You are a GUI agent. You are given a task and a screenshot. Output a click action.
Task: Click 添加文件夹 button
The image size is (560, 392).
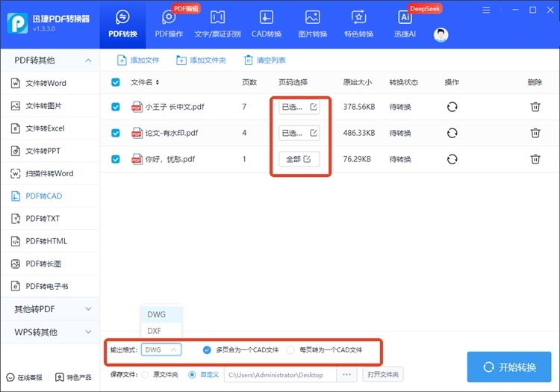[x=201, y=60]
